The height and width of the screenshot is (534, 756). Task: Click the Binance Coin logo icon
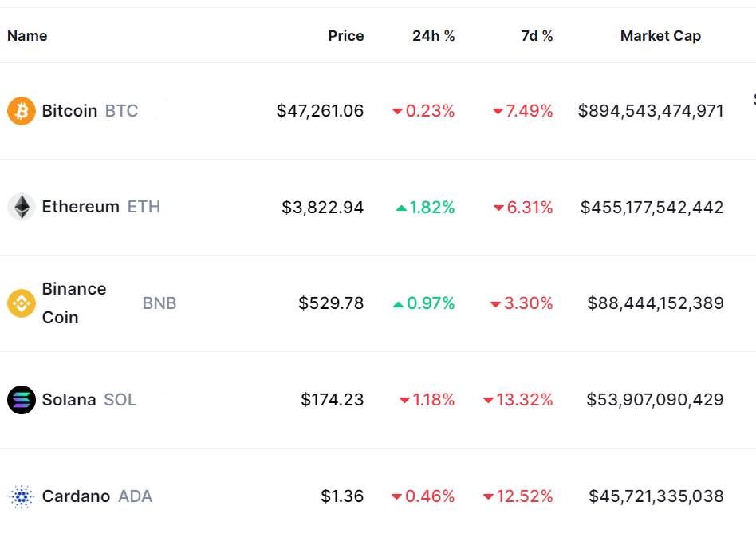point(22,303)
